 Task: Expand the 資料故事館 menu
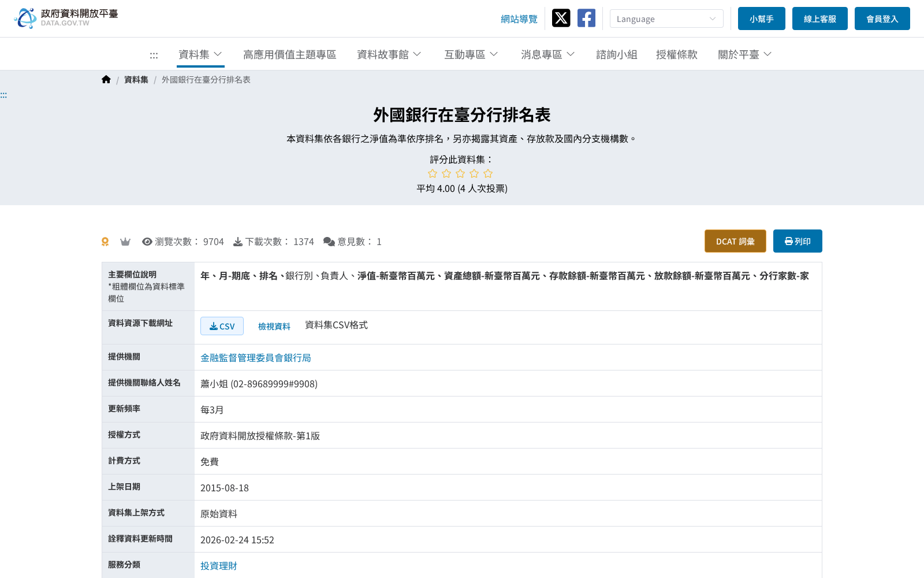click(x=389, y=54)
